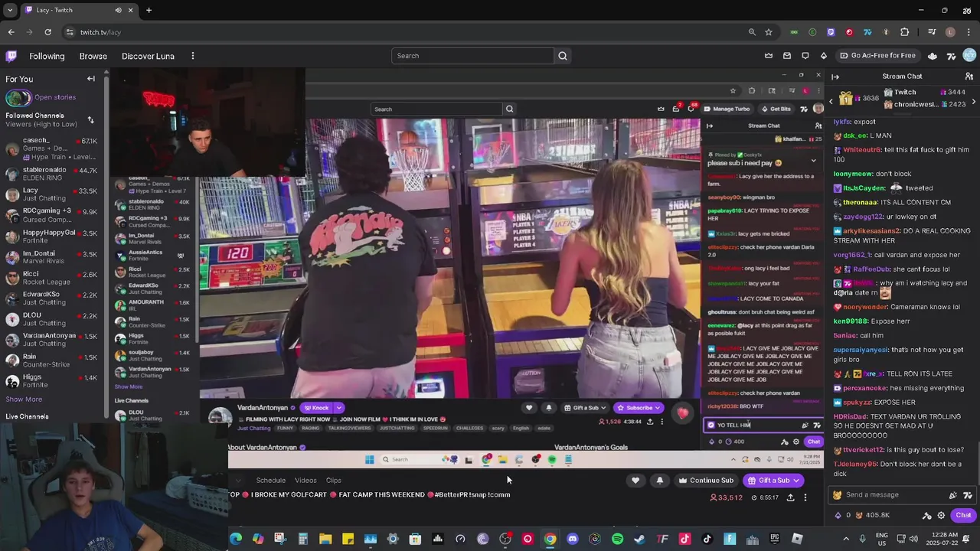This screenshot has width=980, height=551.
Task: Toggle follow heart button for Lacy
Action: pos(635,481)
